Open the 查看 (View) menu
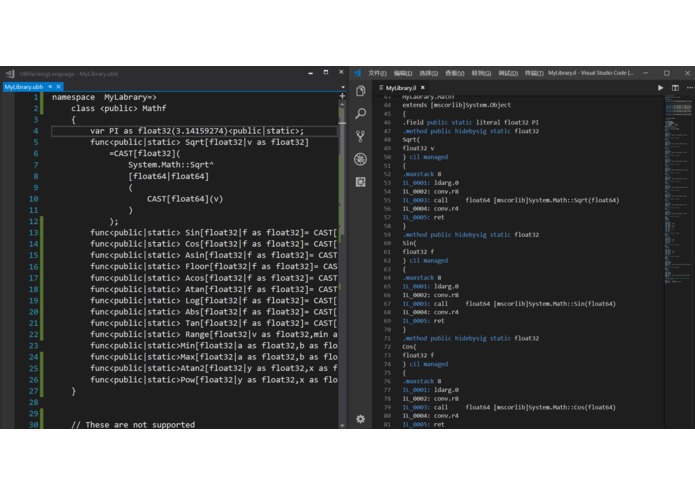 point(455,73)
